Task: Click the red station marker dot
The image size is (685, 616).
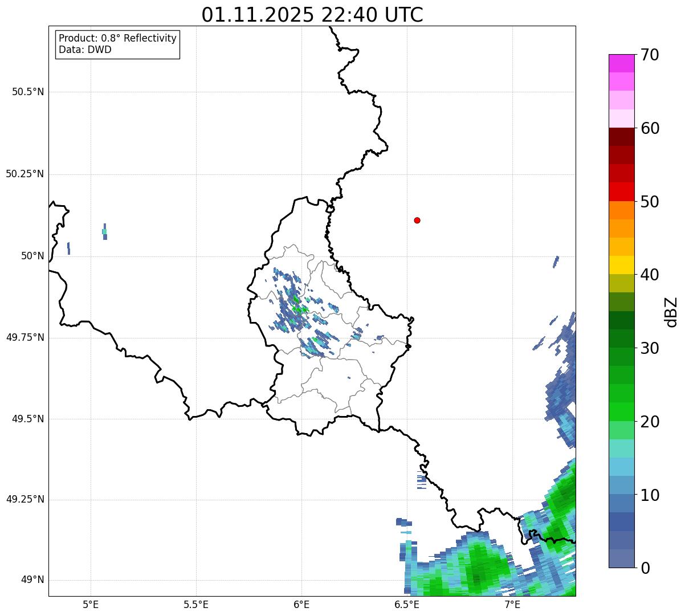Action: [417, 220]
